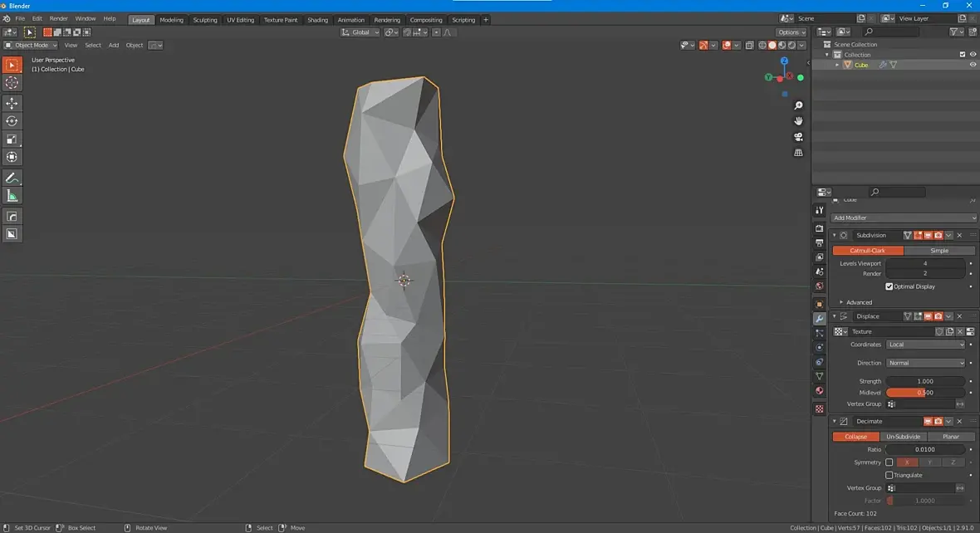Image resolution: width=980 pixels, height=533 pixels.
Task: Select the Move tool in left toolbar
Action: click(x=12, y=103)
